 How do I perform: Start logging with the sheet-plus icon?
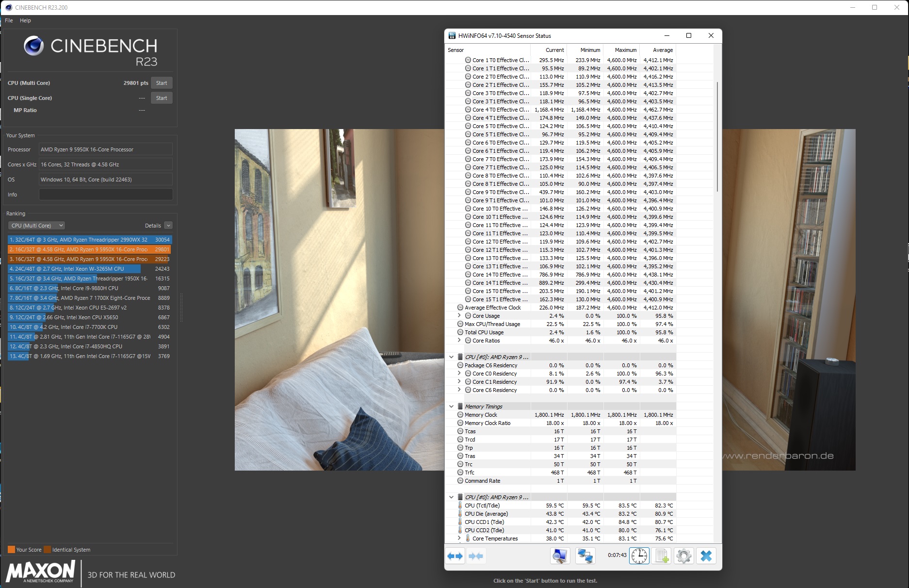click(662, 556)
